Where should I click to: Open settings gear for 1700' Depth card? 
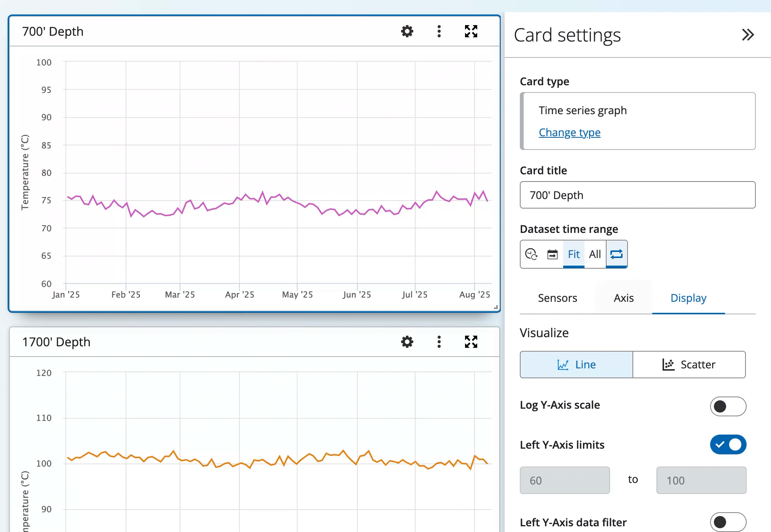pyautogui.click(x=407, y=342)
